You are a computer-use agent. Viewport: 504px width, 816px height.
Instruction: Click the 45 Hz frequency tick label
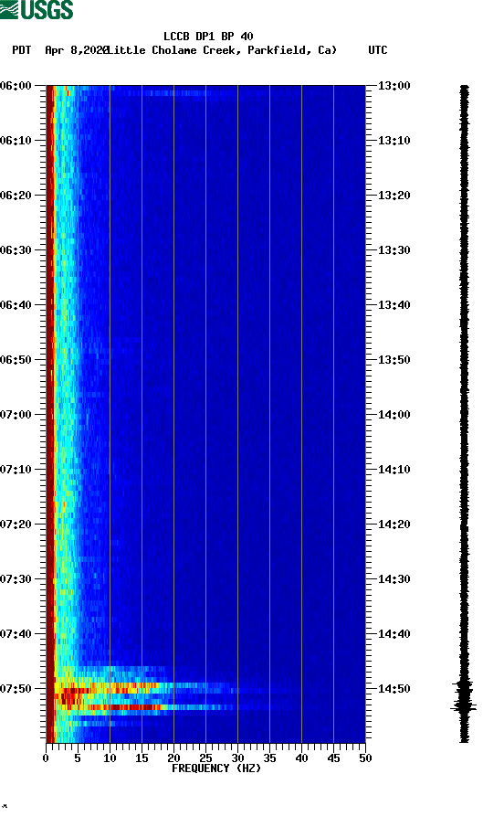tap(333, 758)
